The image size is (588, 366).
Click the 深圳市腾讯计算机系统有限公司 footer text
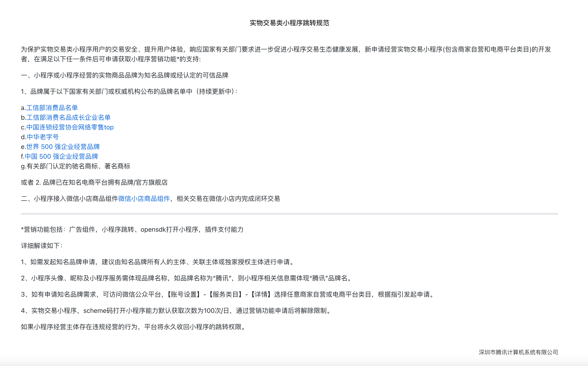pos(518,352)
